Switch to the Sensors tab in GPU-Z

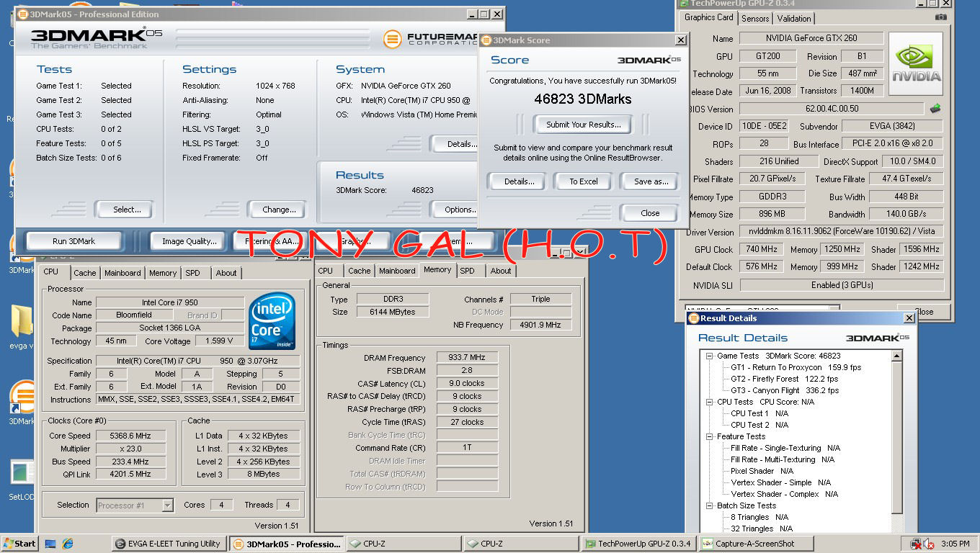[755, 19]
